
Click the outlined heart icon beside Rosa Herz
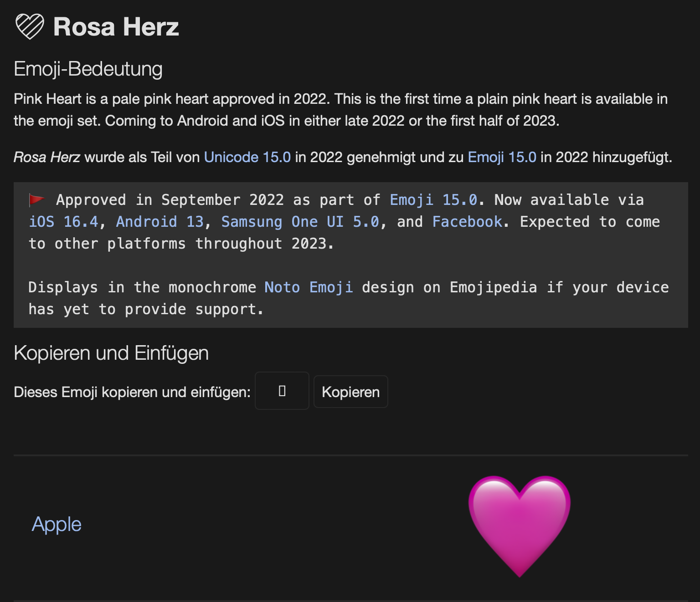click(30, 26)
